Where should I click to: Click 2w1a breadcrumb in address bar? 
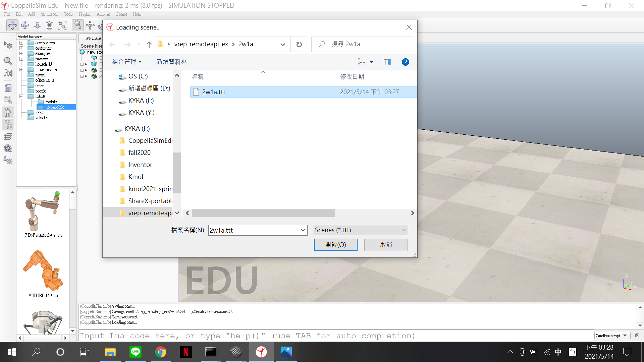pos(246,44)
